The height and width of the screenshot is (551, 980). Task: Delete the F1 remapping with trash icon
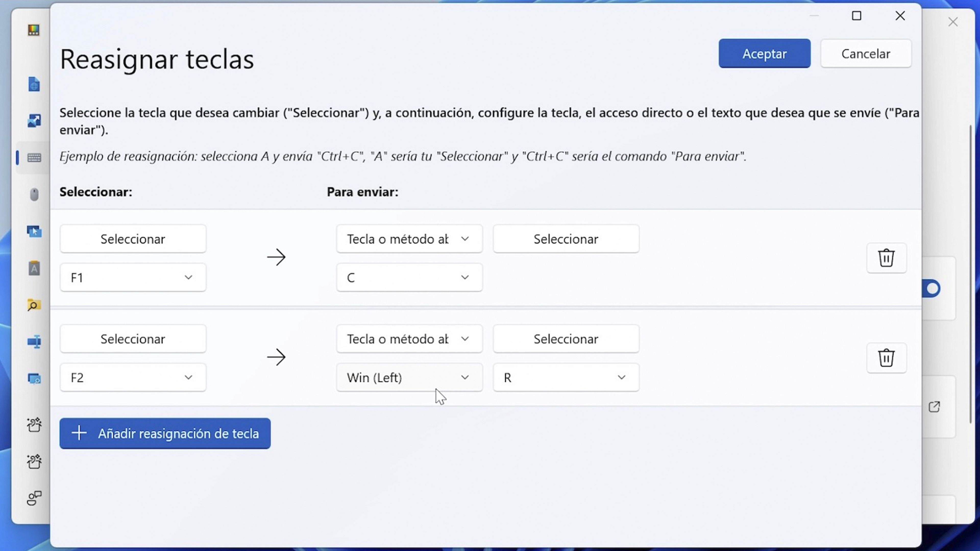[x=886, y=258]
